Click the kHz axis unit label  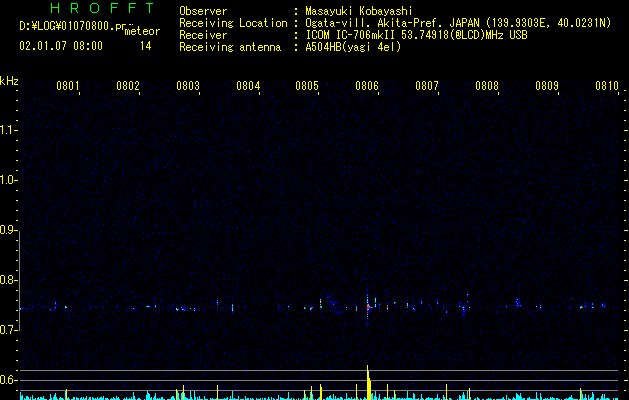click(x=9, y=81)
